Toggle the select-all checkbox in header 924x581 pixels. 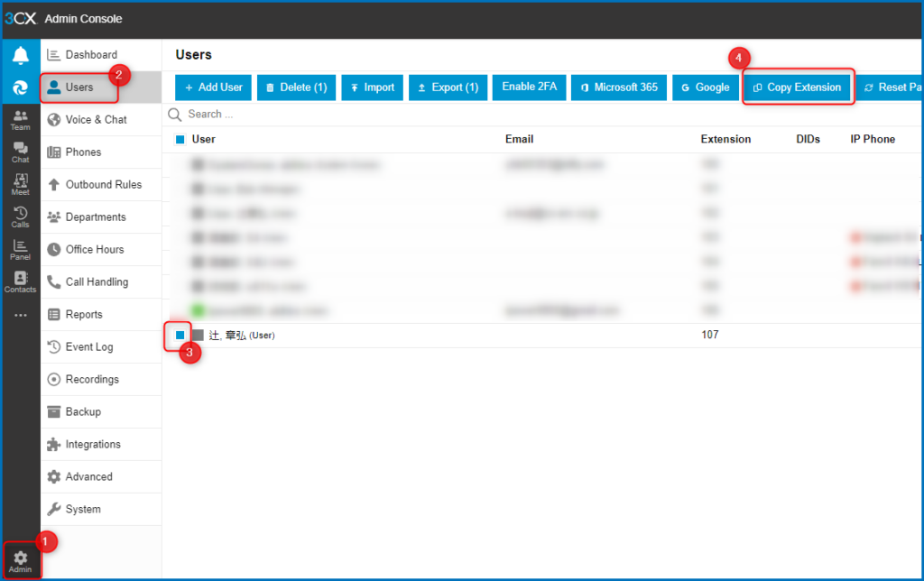(180, 140)
